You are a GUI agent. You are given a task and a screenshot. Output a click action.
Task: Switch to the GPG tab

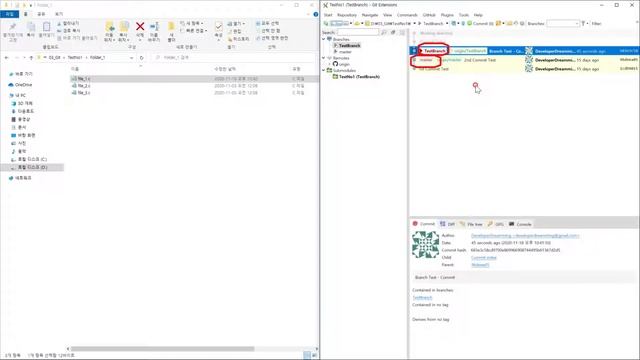(496, 224)
